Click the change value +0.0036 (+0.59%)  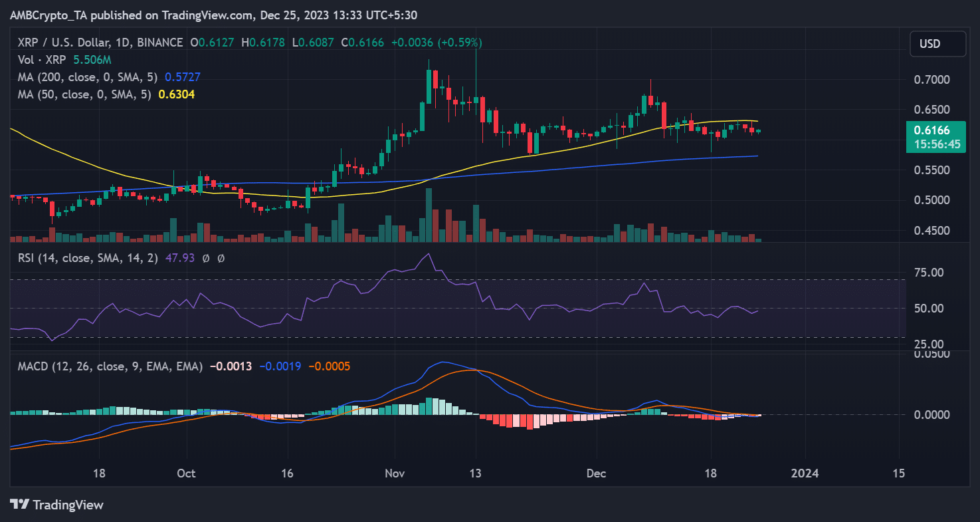pos(437,43)
